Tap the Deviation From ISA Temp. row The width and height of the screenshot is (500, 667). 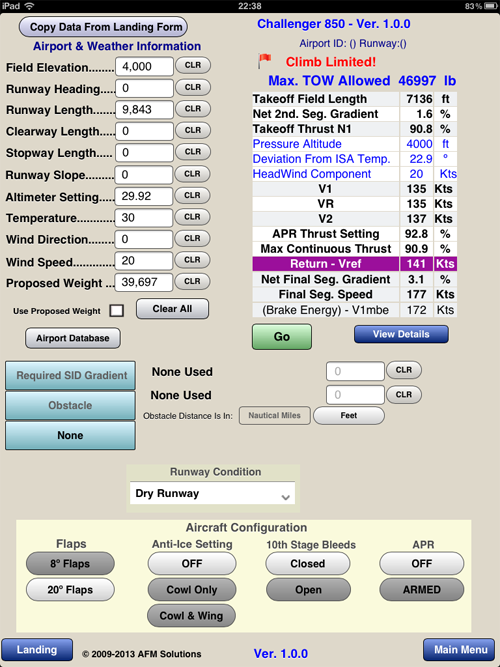pyautogui.click(x=354, y=159)
